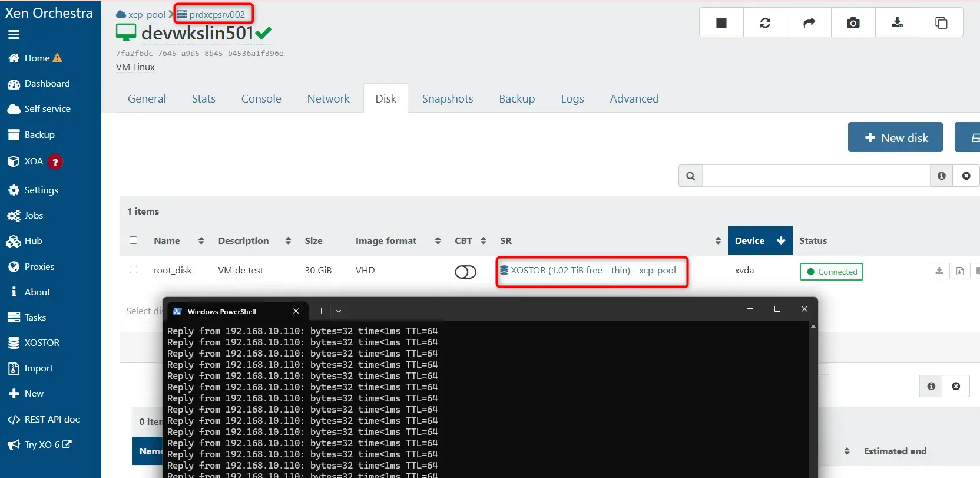Screen dimensions: 980x478
Task: Switch to the Network tab
Action: coord(329,99)
